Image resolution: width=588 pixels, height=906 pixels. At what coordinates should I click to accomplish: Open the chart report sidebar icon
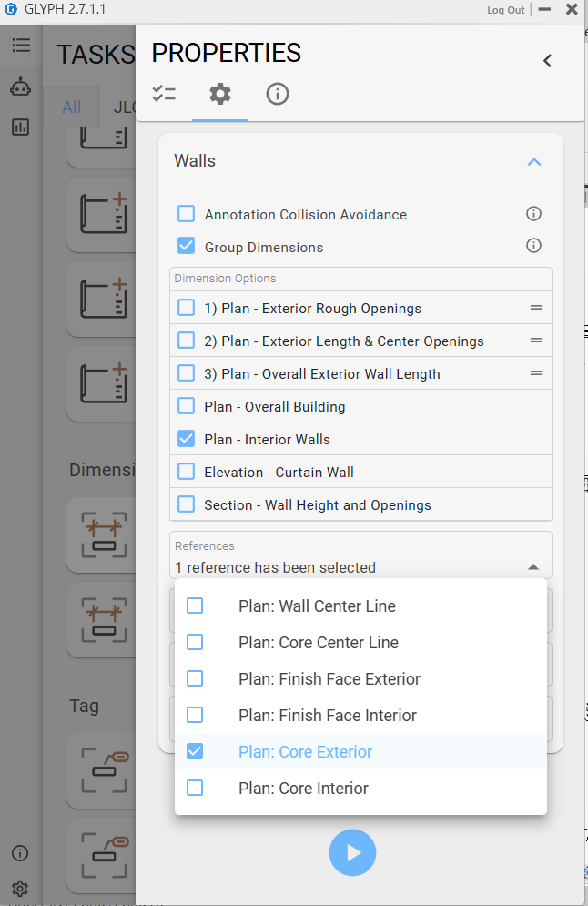[20, 127]
